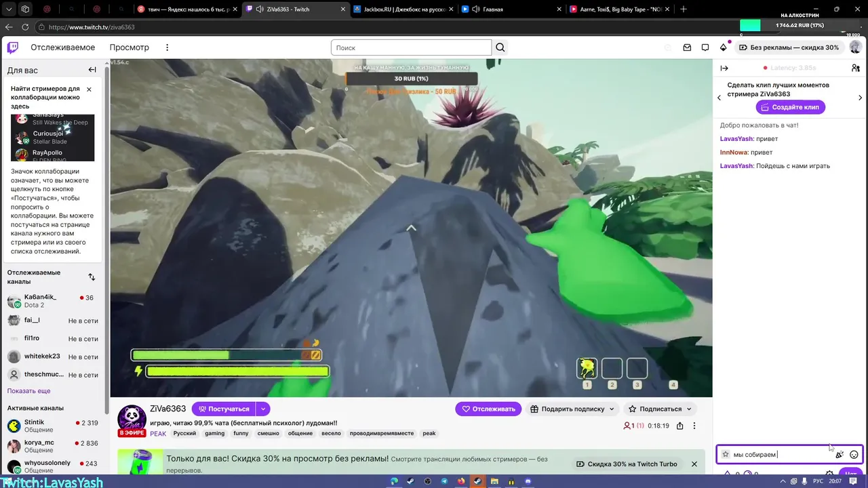The image size is (868, 488).
Task: Open the Twitch inbox notifications icon
Action: click(687, 47)
